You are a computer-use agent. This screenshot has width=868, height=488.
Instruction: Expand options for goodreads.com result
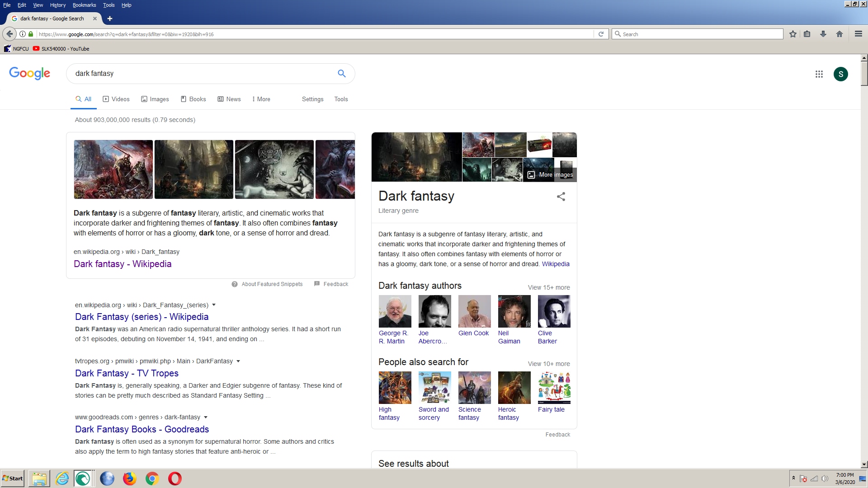click(206, 417)
